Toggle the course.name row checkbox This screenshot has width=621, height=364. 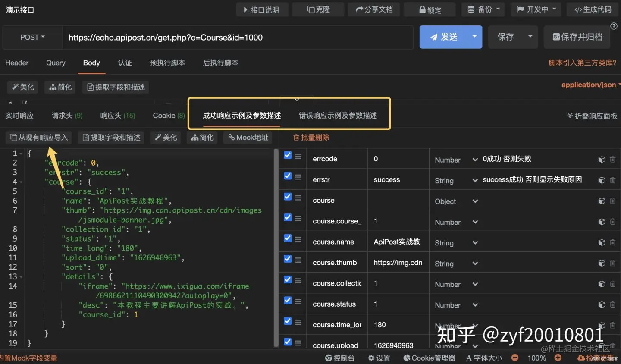(x=288, y=238)
